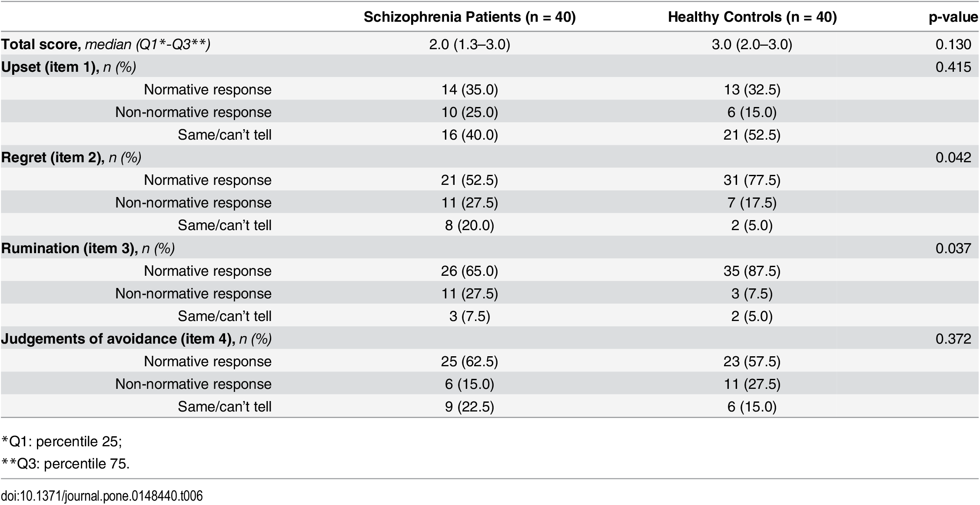The image size is (980, 505).
Task: Click the Rumination (item 3) row heading
Action: [x=88, y=248]
